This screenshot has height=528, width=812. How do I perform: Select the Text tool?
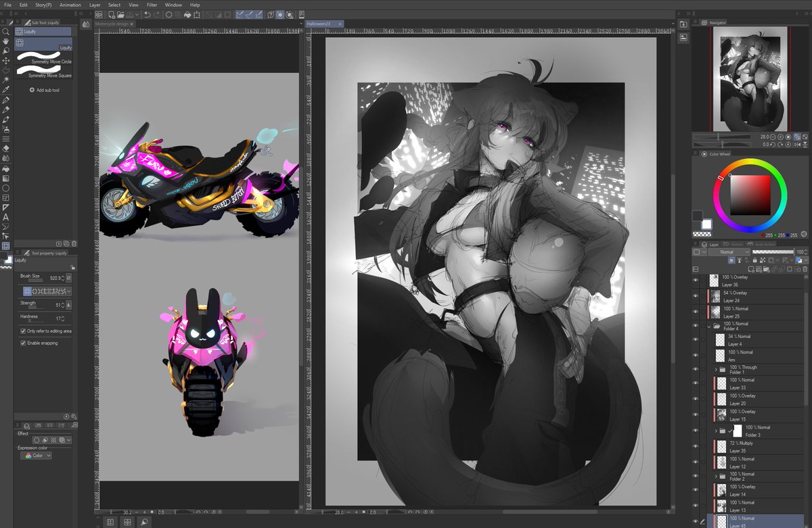pos(6,217)
